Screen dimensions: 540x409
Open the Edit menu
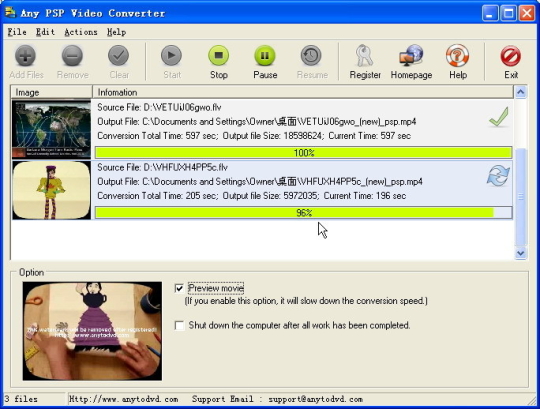tap(45, 32)
